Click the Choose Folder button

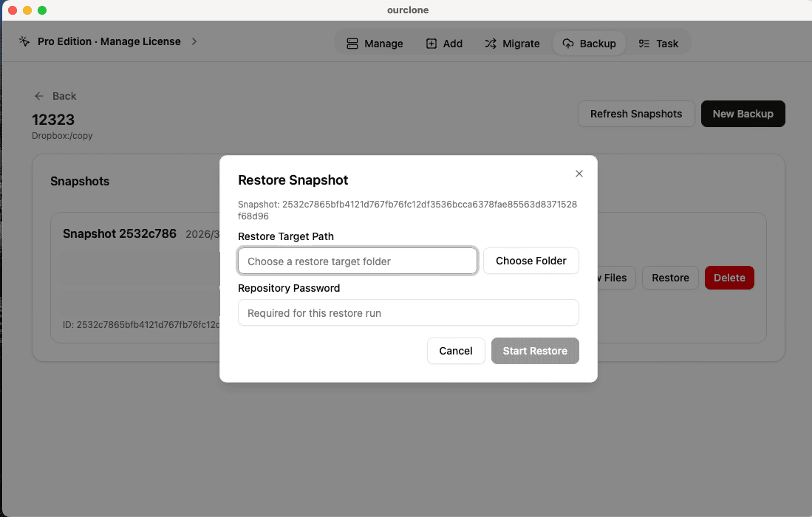tap(530, 261)
